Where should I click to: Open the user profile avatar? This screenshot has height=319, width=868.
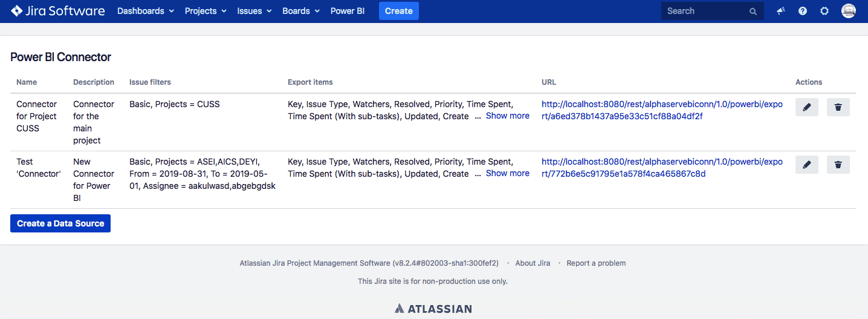pyautogui.click(x=849, y=11)
